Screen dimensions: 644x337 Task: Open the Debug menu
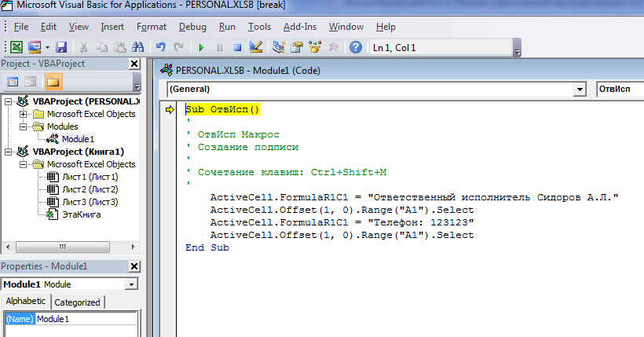[192, 27]
